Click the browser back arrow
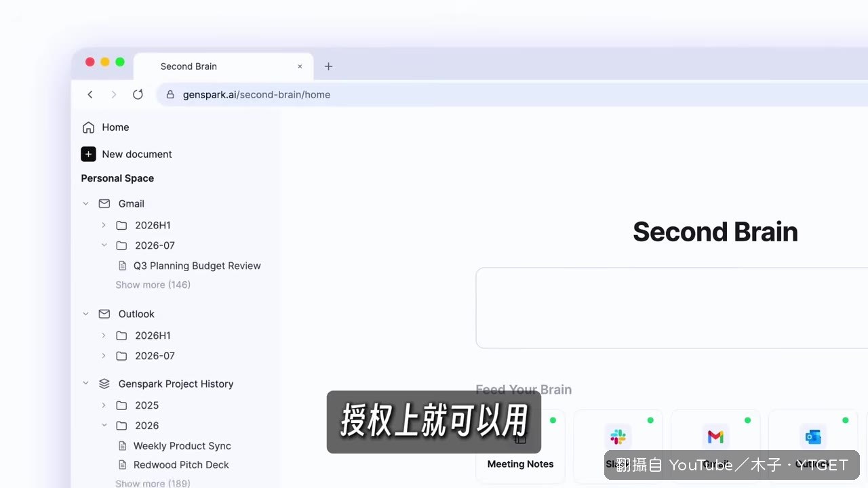 pyautogui.click(x=90, y=95)
